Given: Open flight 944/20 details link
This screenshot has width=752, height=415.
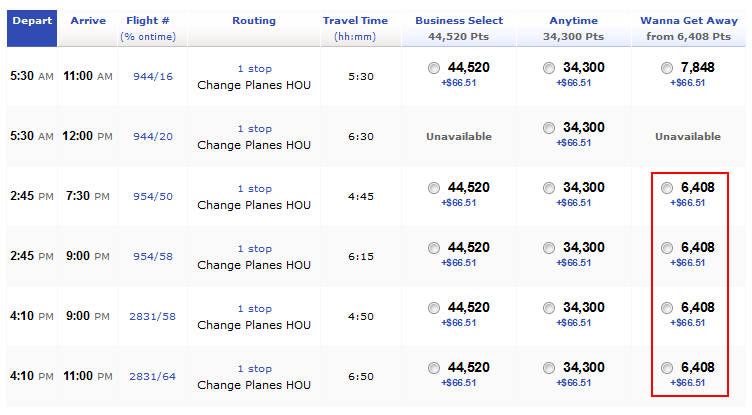Looking at the screenshot, I should (153, 137).
